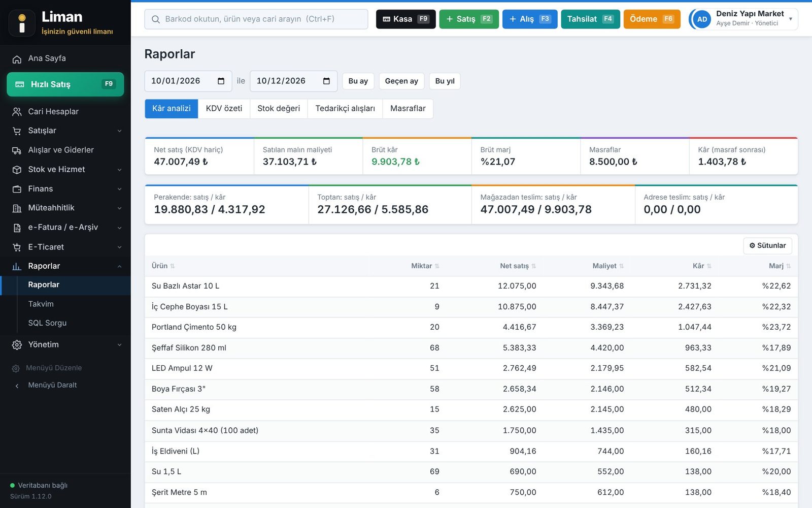Open SQL Sorgu in the sidebar
Screen dimensions: 812x508
click(x=47, y=323)
